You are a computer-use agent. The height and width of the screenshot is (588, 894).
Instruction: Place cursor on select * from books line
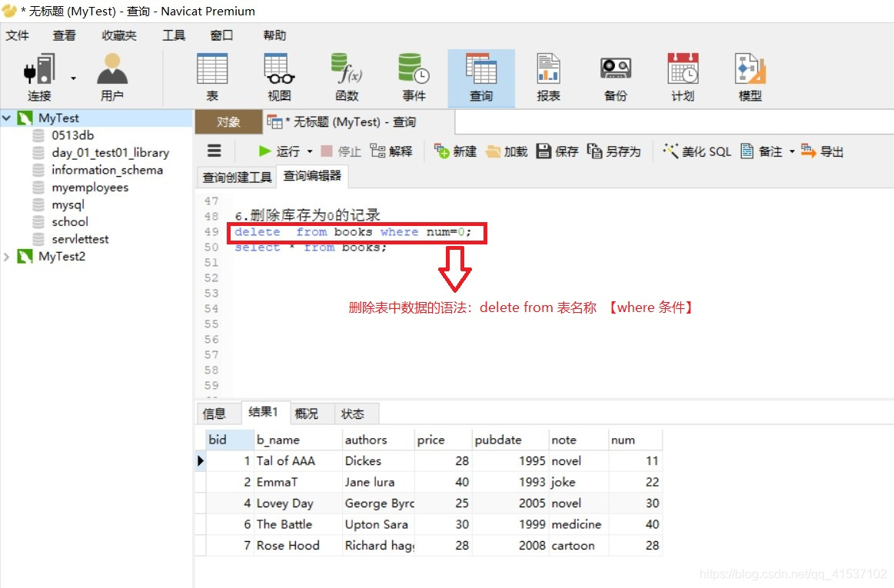(x=311, y=247)
